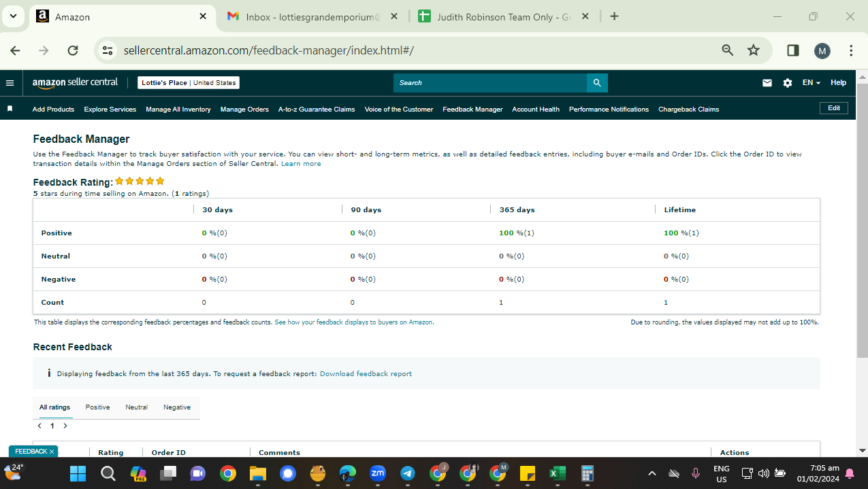
Task: Click the Amazon Seller Central logo
Action: click(76, 82)
